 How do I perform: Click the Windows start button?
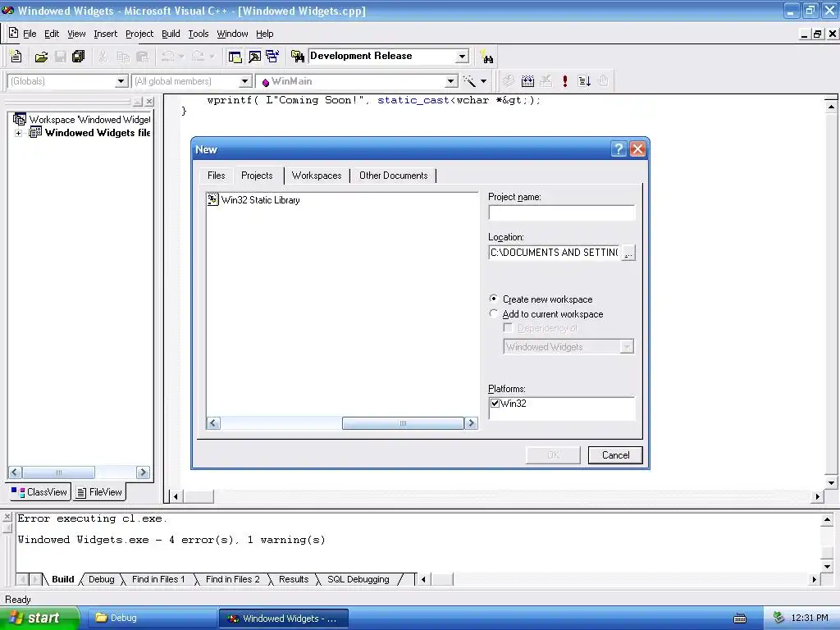point(39,619)
